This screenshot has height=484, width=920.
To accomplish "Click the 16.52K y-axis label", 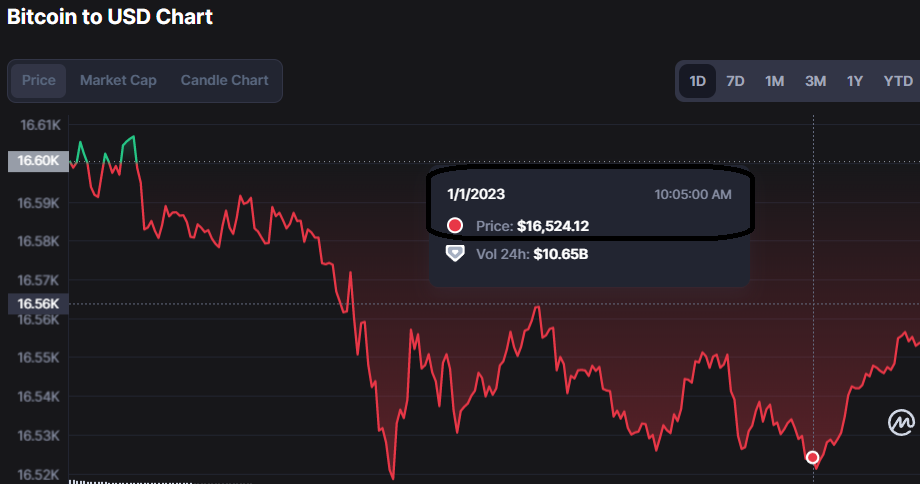I will (x=38, y=475).
